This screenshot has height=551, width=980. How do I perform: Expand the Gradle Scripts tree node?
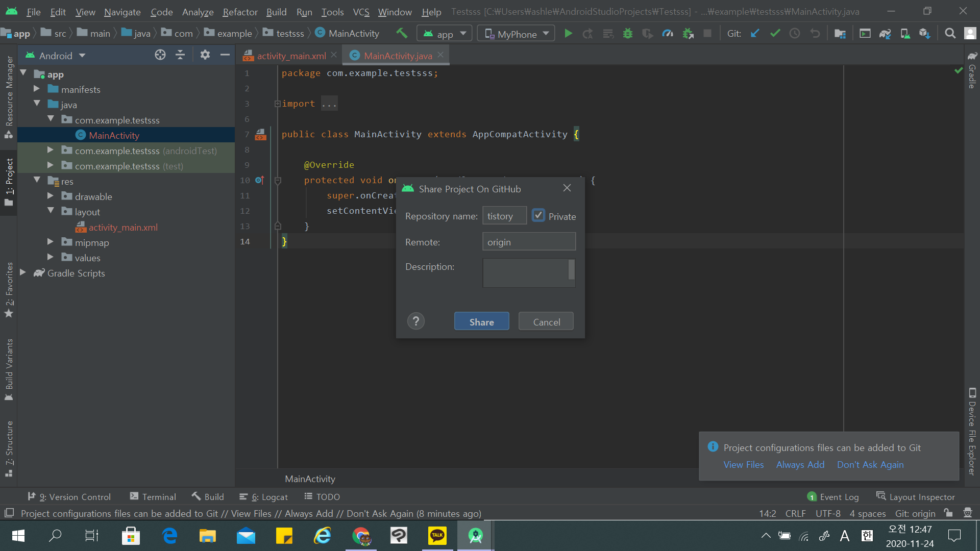tap(23, 273)
